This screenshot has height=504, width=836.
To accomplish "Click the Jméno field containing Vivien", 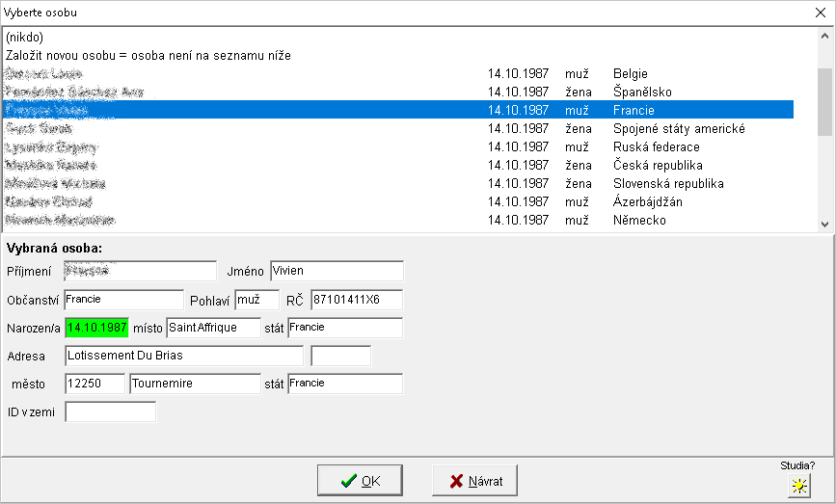I will 337,271.
